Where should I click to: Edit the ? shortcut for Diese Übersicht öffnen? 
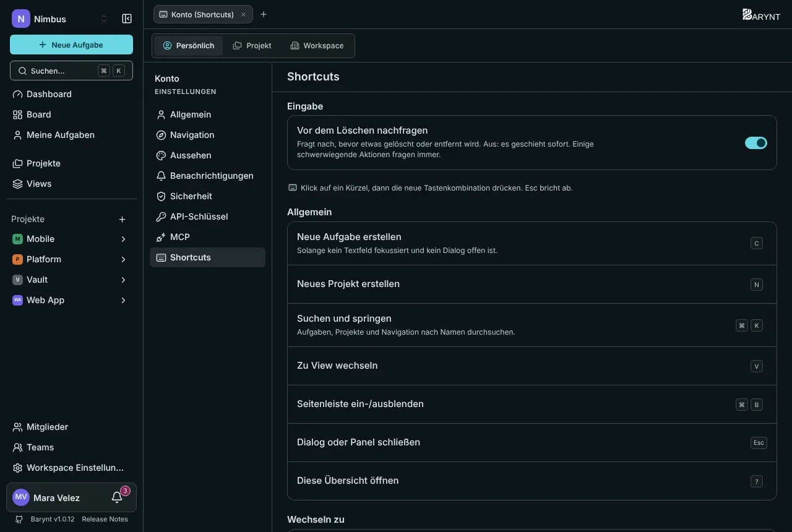click(x=756, y=481)
